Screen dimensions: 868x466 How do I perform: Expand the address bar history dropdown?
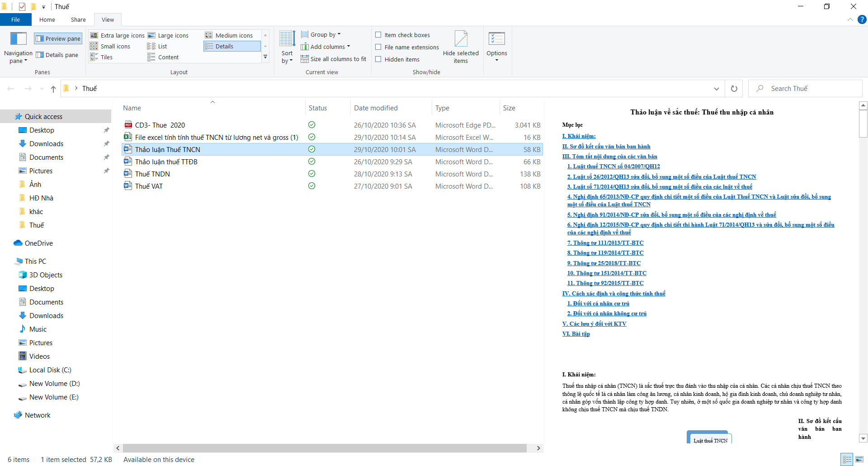716,89
